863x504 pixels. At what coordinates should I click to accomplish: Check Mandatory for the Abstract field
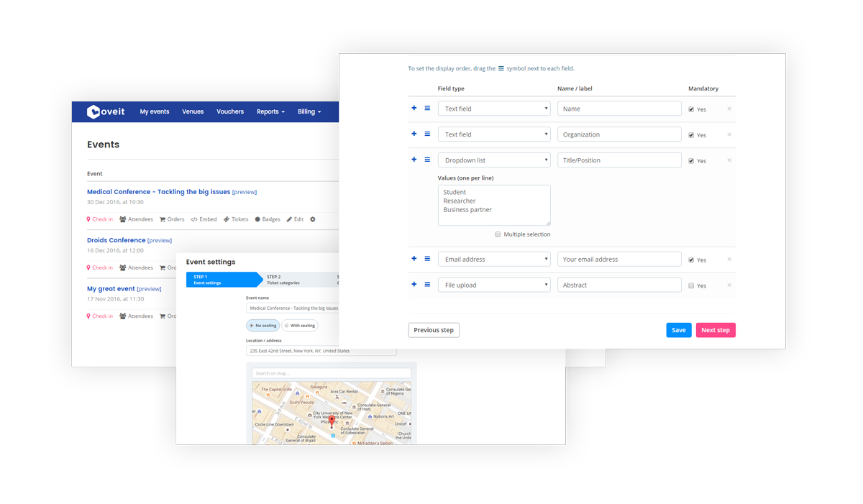pyautogui.click(x=691, y=285)
